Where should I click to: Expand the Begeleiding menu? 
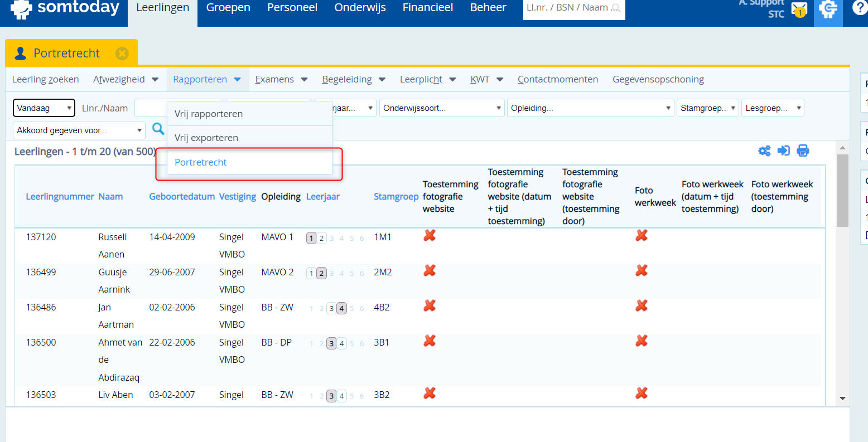click(x=354, y=80)
